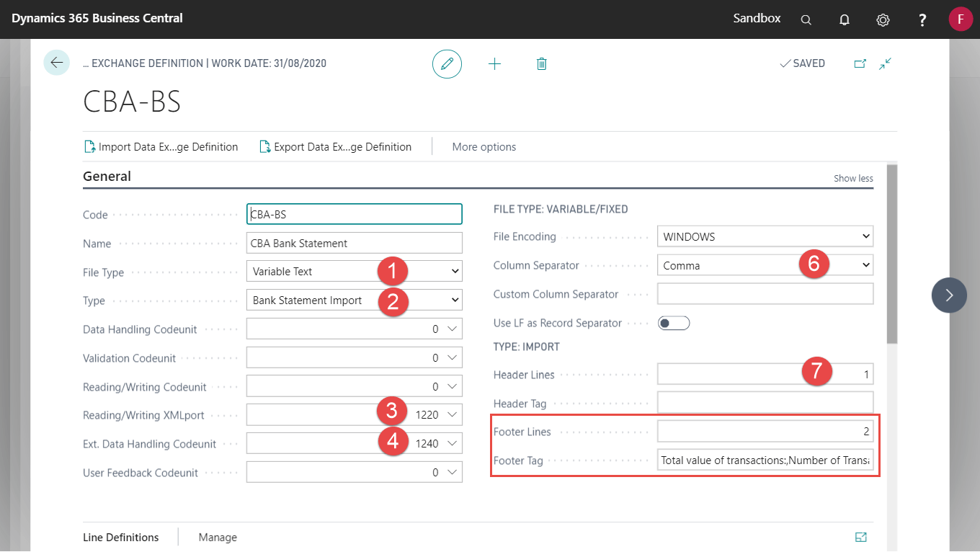Click the CBA-BS page title
Image resolution: width=980 pixels, height=552 pixels.
[x=132, y=102]
